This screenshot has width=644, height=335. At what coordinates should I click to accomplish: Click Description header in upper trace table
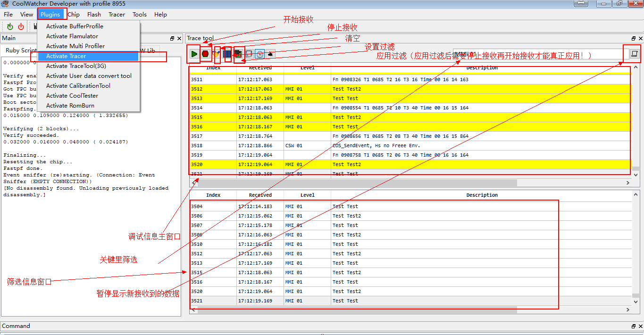pos(482,68)
